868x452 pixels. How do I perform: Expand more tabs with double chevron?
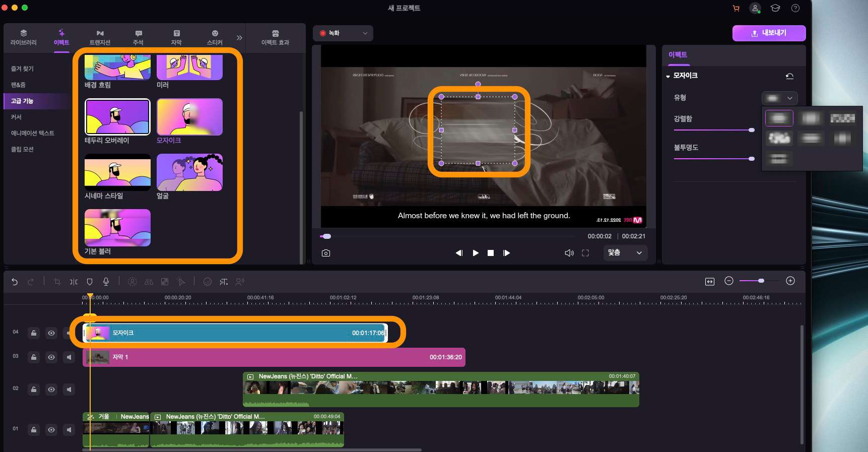coord(239,38)
